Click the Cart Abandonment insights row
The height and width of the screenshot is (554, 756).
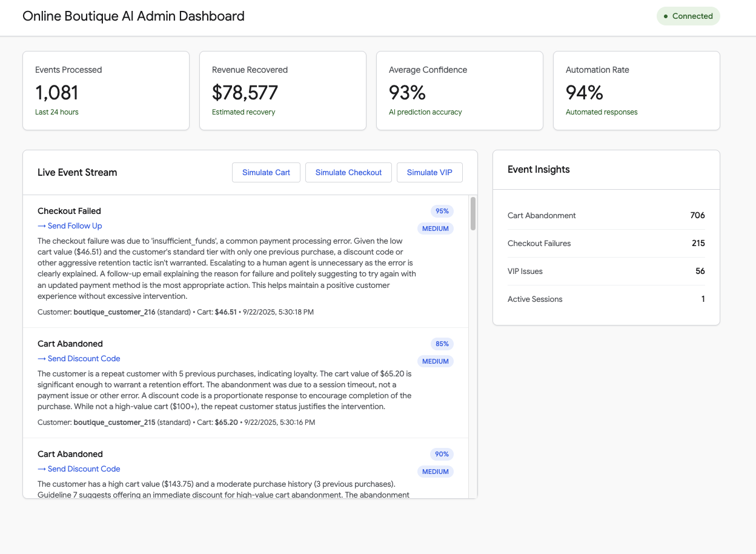606,216
